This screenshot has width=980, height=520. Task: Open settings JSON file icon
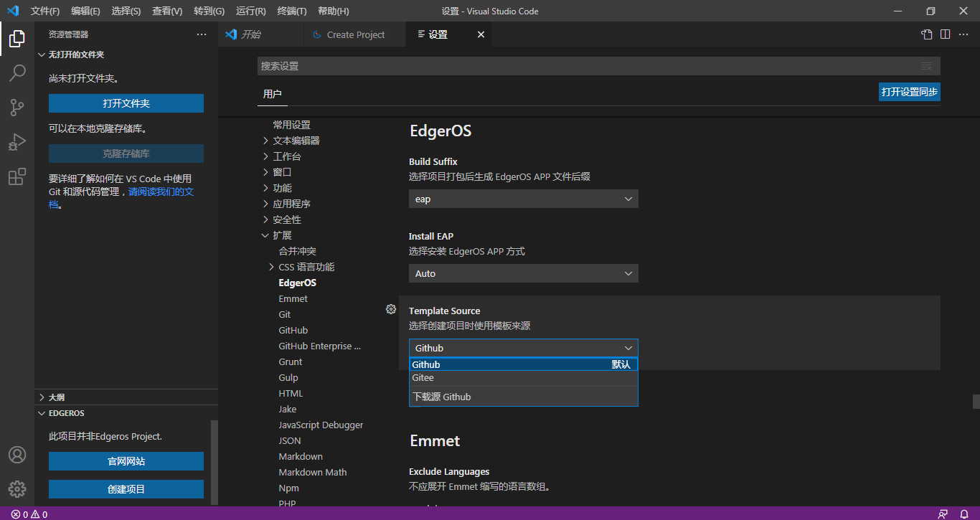927,34
